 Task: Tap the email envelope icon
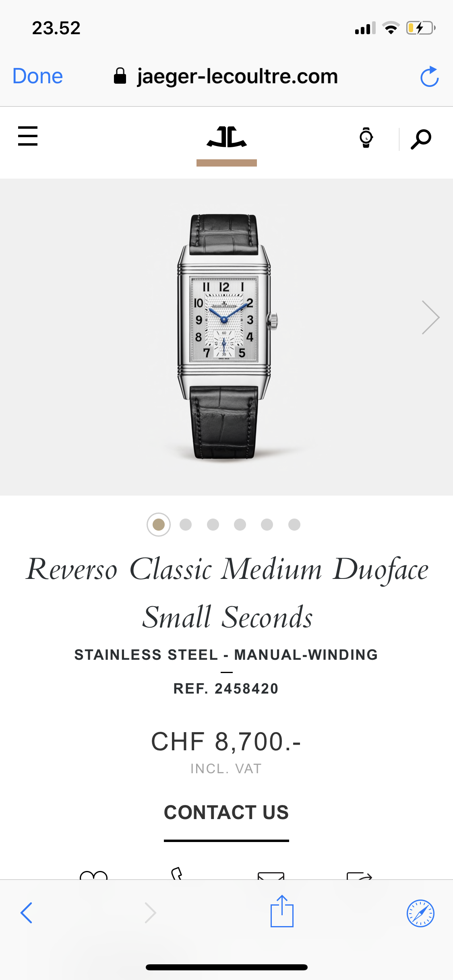point(271,876)
